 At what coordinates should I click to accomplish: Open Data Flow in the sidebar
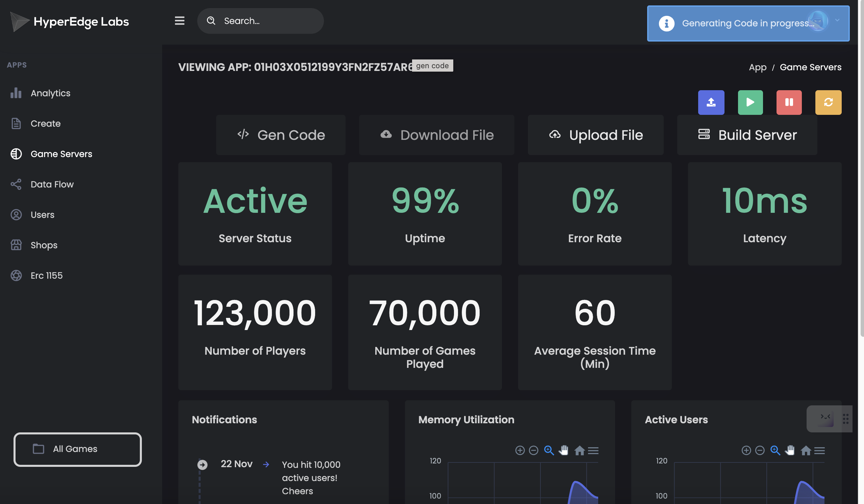pyautogui.click(x=52, y=184)
